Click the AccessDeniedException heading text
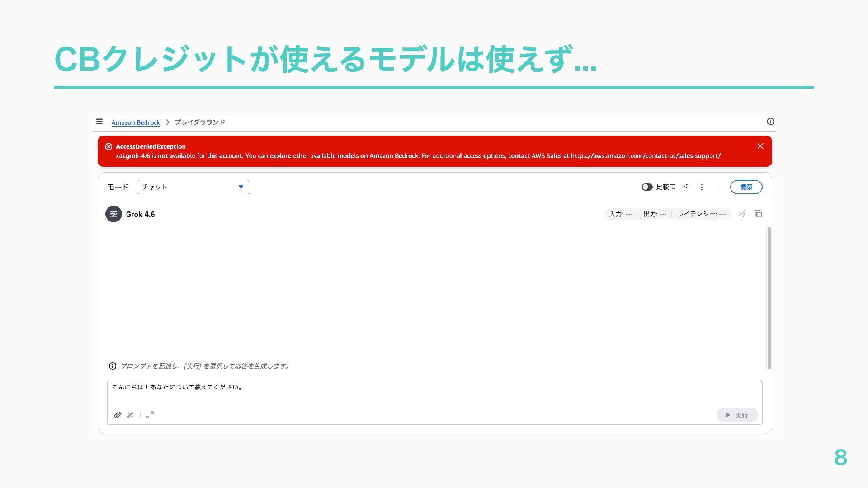Screen dimensions: 868x488 (151, 146)
